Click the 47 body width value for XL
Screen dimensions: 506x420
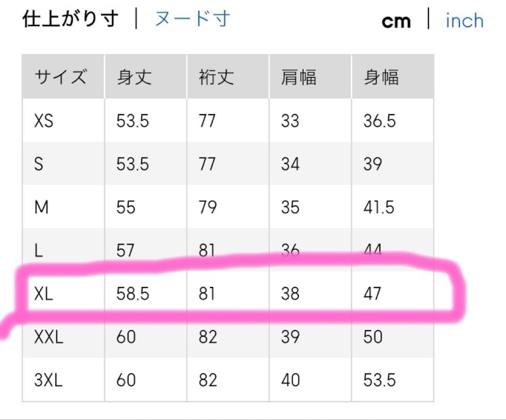pos(372,294)
